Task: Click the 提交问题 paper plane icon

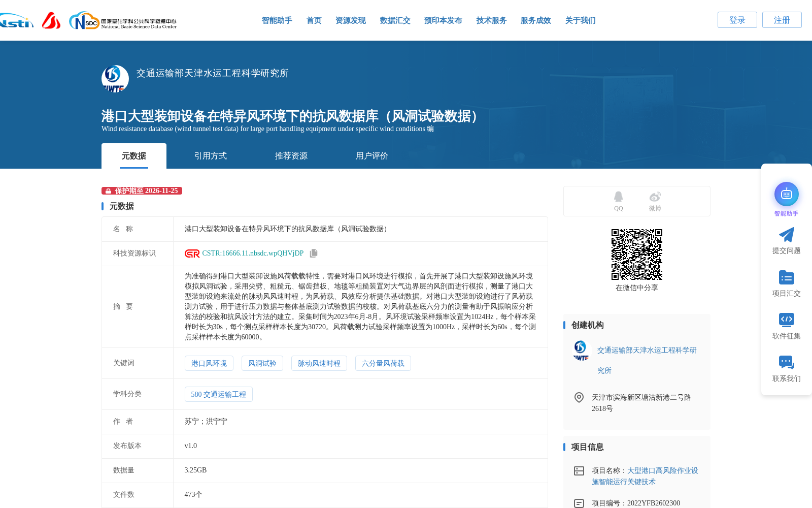Action: (x=786, y=235)
